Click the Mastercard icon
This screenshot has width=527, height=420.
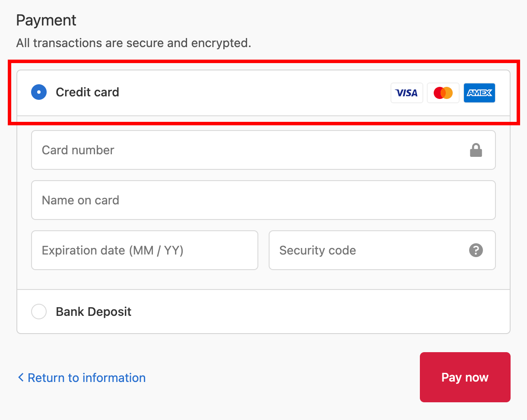coord(443,92)
